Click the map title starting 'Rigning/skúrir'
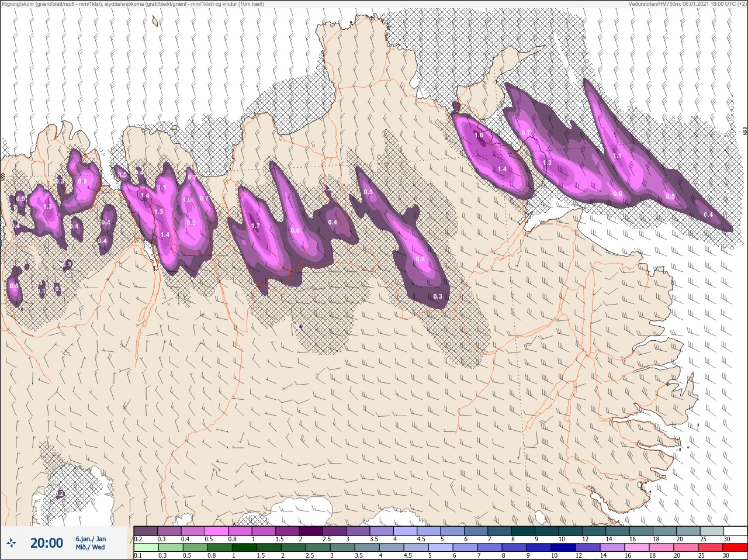 pos(133,4)
